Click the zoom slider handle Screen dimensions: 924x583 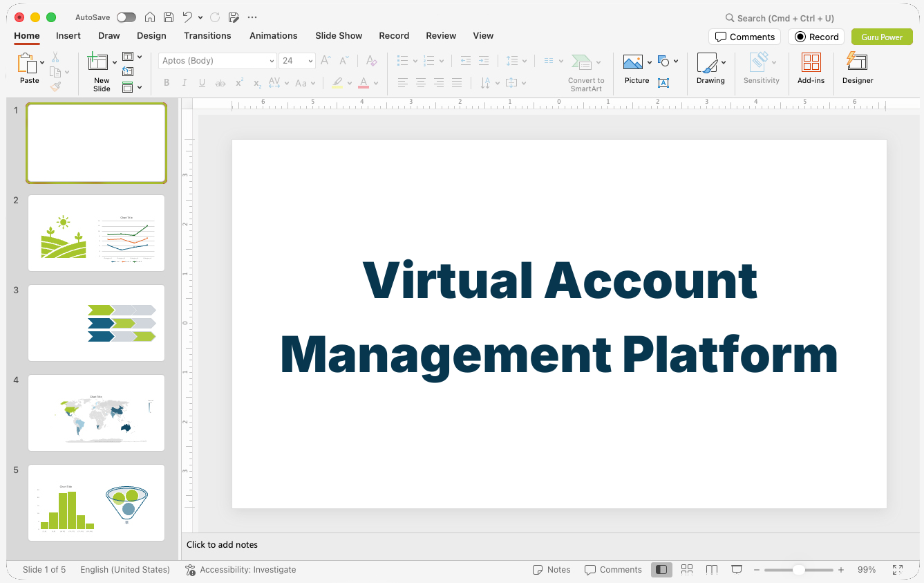(x=798, y=570)
